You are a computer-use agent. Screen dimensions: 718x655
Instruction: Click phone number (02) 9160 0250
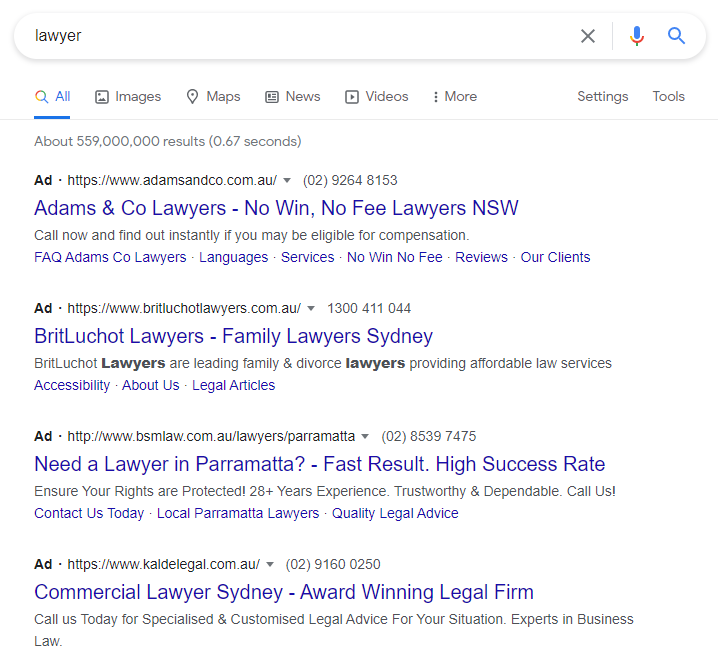(333, 564)
